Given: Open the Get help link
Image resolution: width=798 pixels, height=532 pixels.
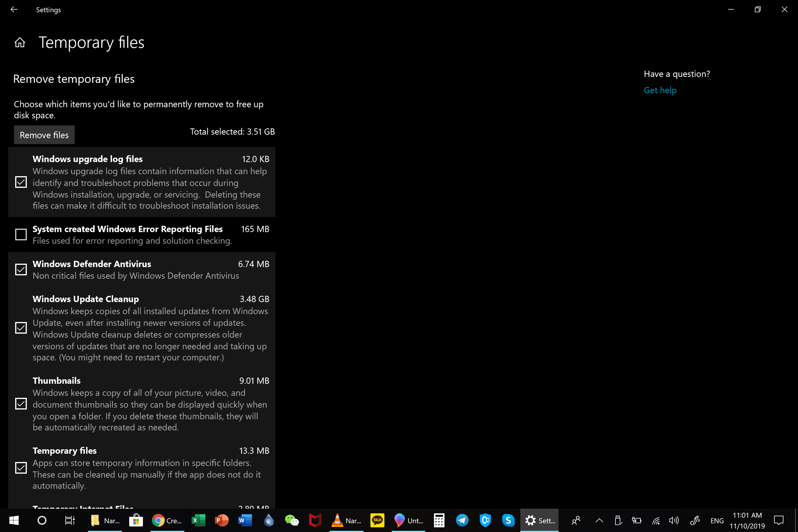Looking at the screenshot, I should coord(660,90).
